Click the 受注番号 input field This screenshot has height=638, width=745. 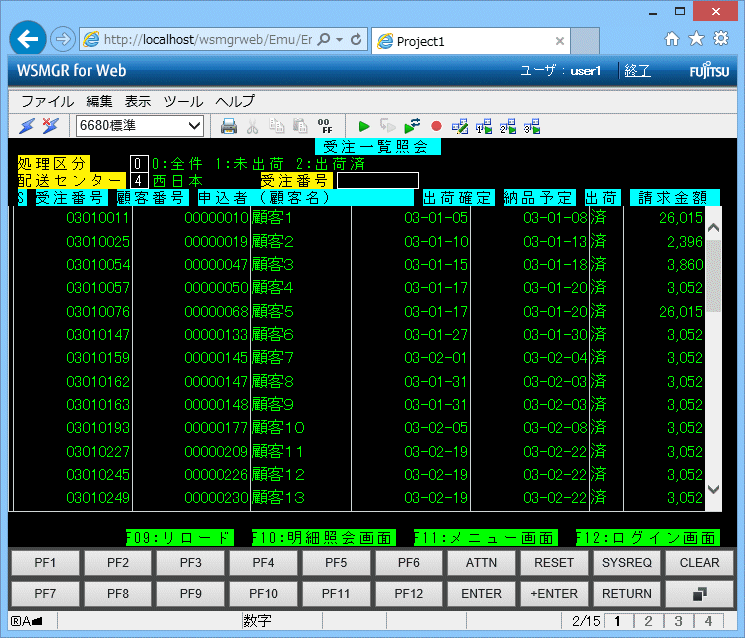[x=378, y=181]
